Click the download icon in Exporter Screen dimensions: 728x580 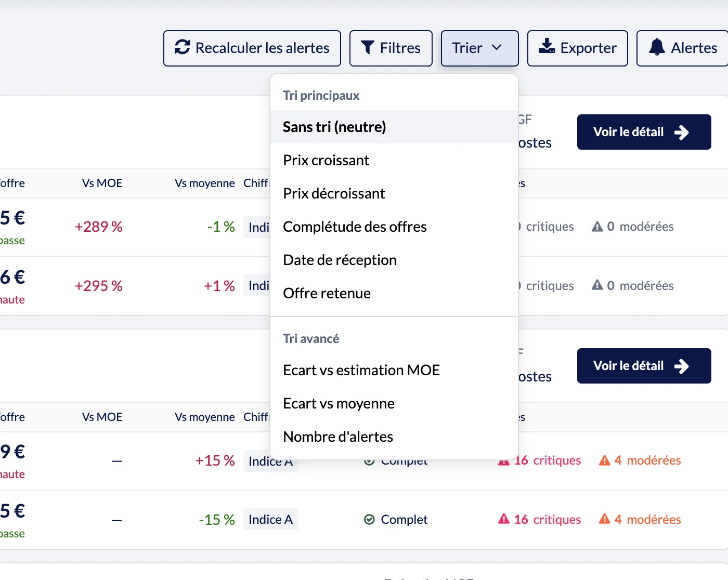547,47
